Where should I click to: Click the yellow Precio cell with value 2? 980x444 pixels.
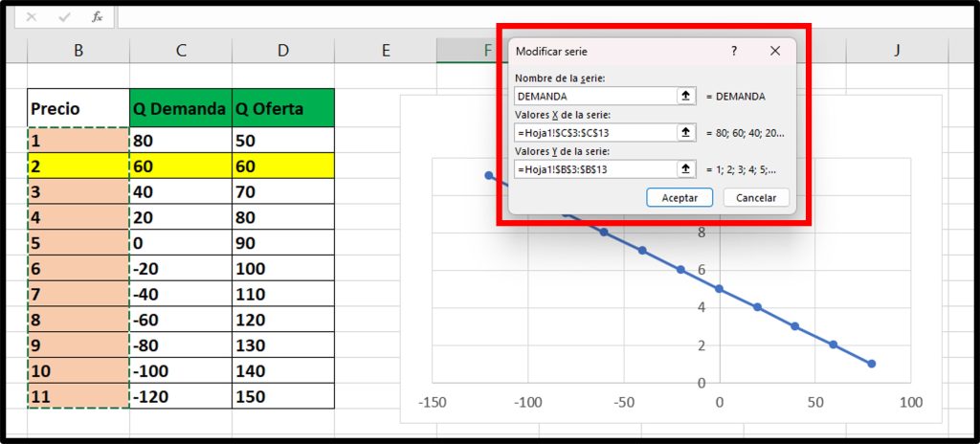78,166
